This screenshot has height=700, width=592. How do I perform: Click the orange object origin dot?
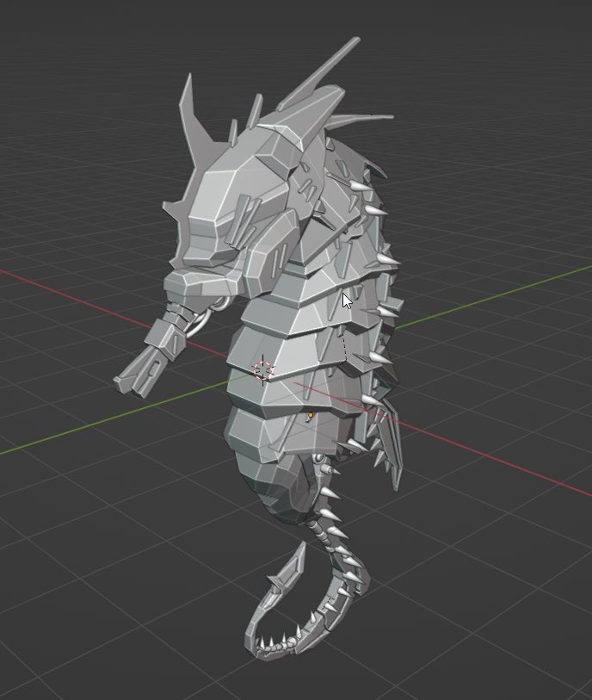point(311,415)
